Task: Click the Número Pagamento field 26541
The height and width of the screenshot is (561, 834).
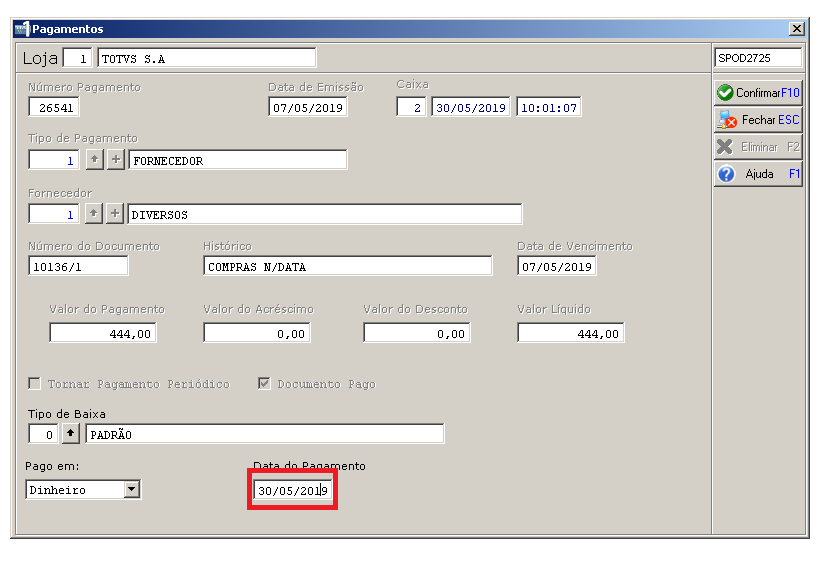Action: pos(54,107)
